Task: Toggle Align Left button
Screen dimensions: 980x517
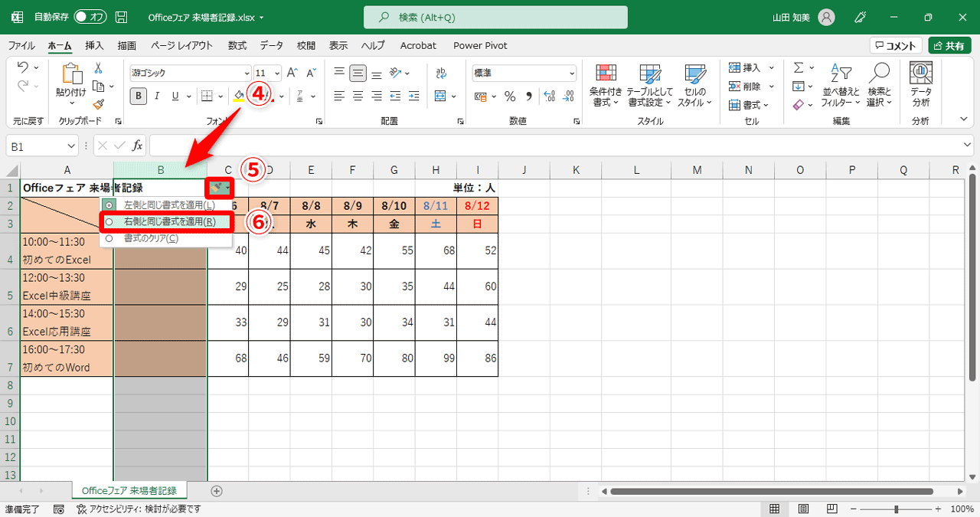Action: (339, 96)
